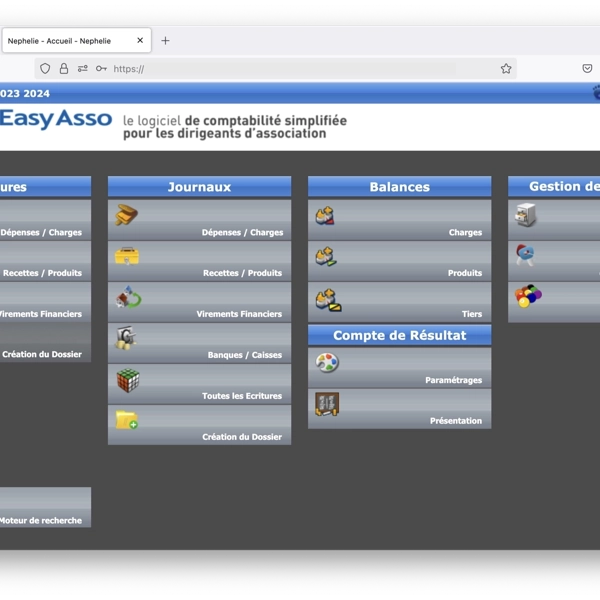Open the site permissions icon in address bar

83,68
